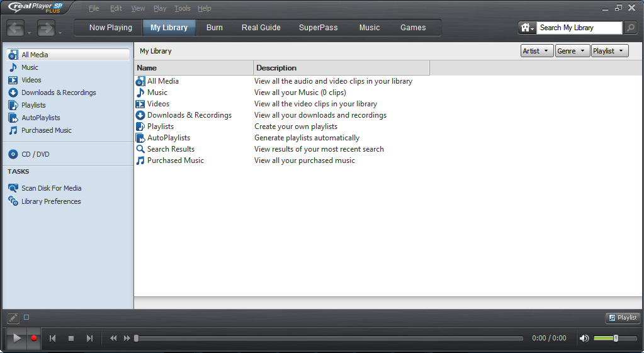Click the 0:00 / 0:00 time display
Viewport: 644px width, 353px height.
549,339
